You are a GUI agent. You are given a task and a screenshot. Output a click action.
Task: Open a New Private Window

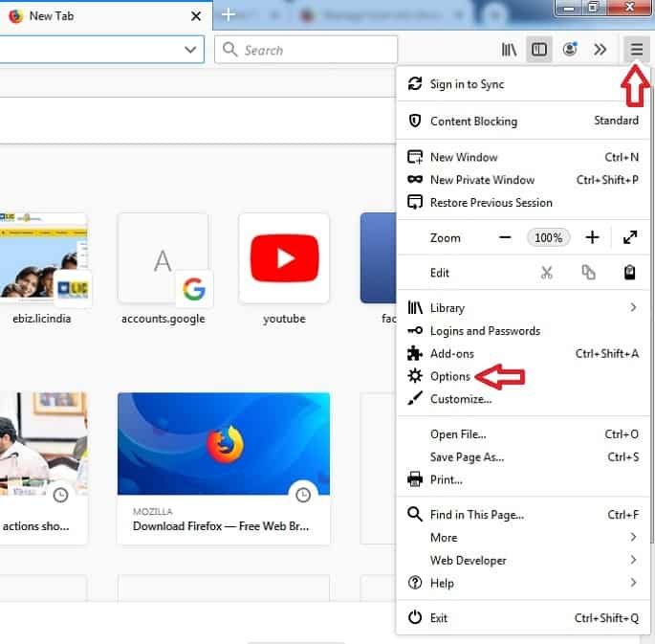point(523,180)
